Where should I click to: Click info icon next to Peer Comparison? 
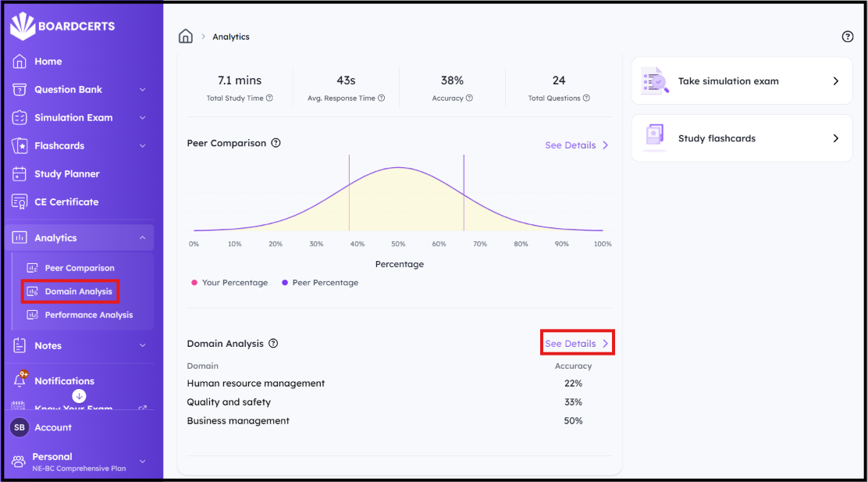coord(276,143)
